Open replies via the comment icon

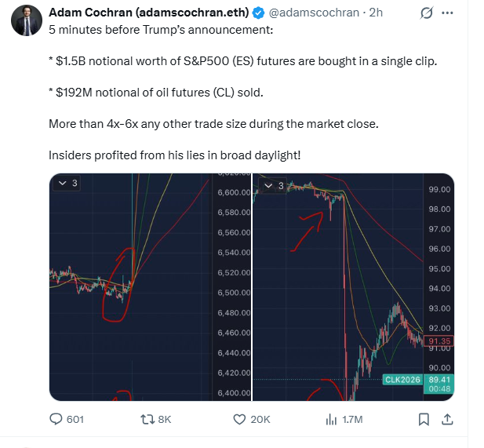(x=56, y=420)
